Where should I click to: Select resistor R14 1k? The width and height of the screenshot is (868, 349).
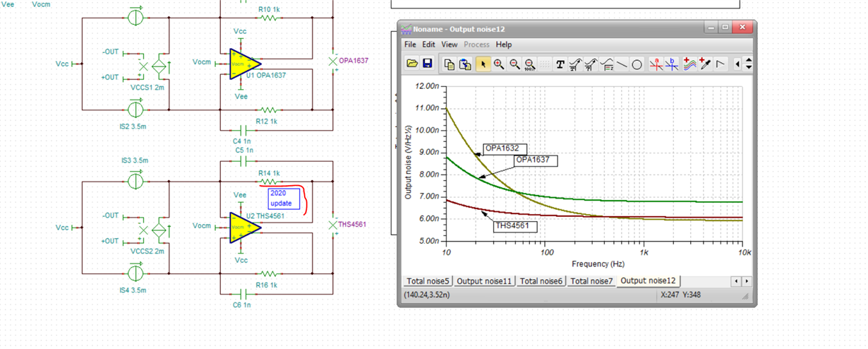[x=268, y=181]
